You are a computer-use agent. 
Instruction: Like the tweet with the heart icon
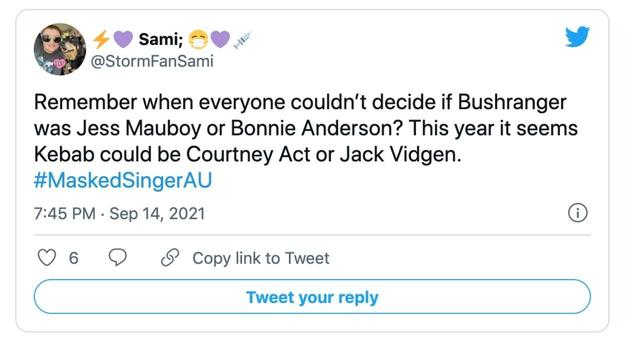tap(47, 258)
